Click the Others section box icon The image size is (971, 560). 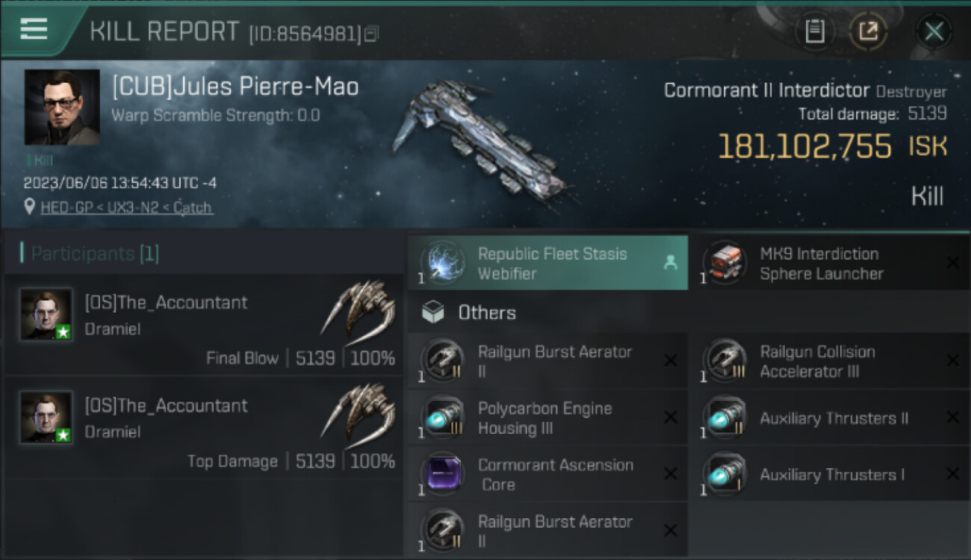point(433,312)
